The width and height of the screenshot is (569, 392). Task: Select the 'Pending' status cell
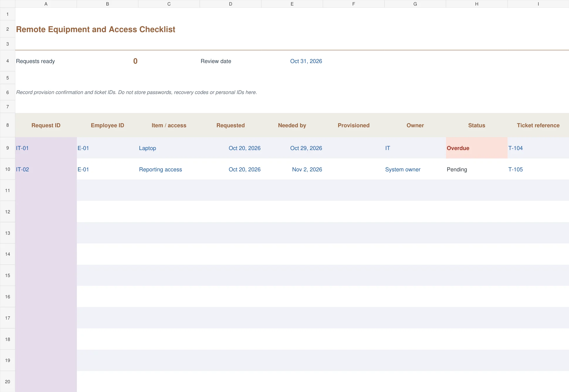477,169
